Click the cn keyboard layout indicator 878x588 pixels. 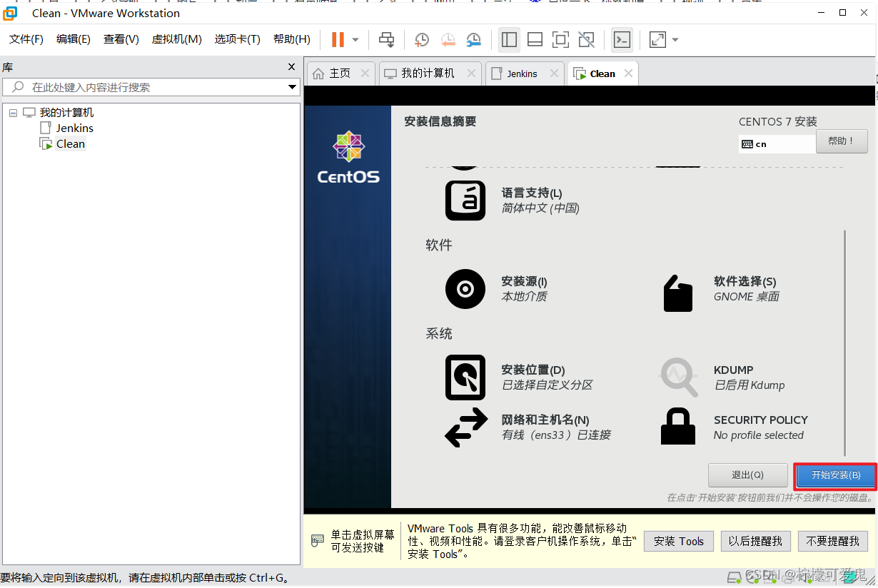point(777,144)
